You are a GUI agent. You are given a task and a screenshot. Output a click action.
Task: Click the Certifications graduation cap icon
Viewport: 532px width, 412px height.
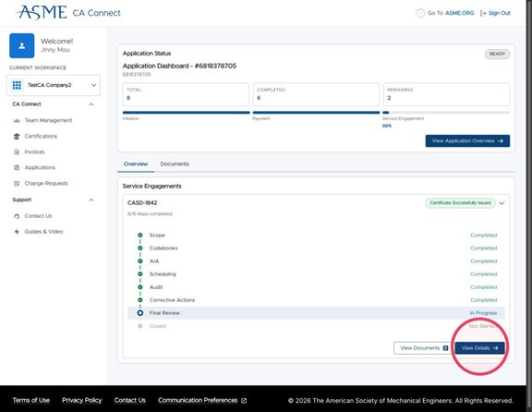(17, 136)
